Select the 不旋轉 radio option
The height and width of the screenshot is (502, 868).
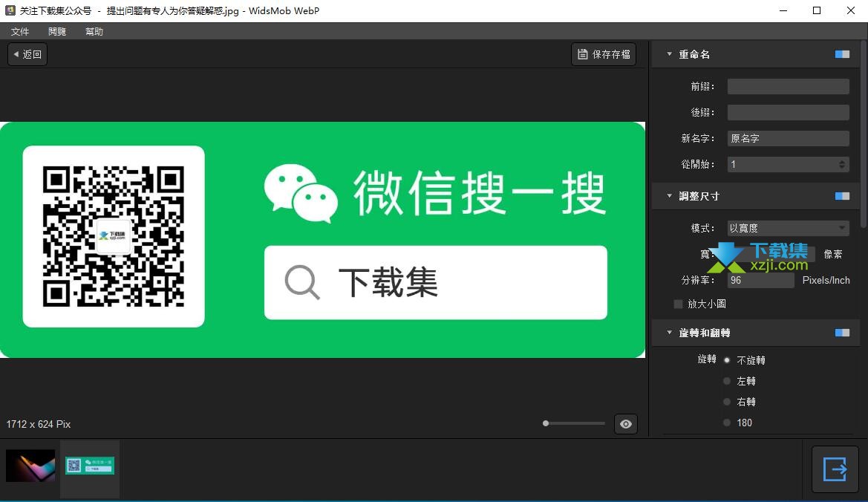pyautogui.click(x=727, y=360)
